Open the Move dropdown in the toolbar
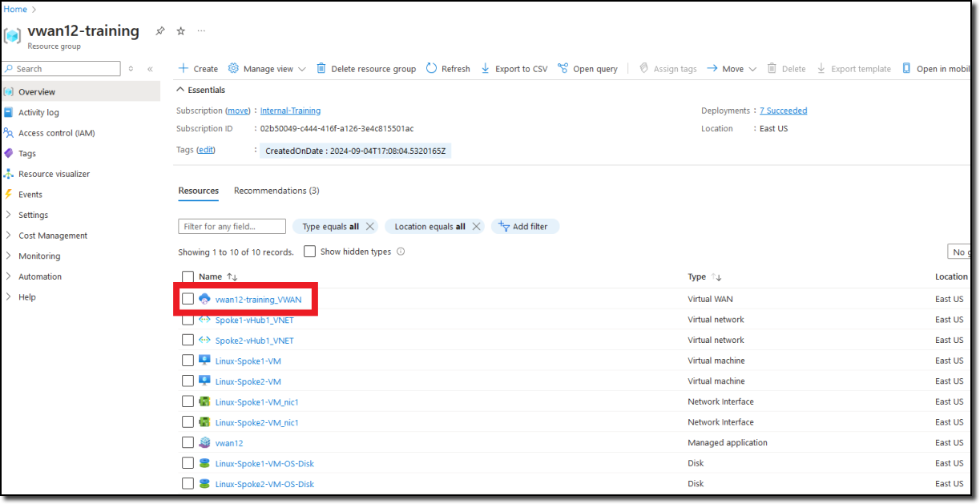Image resolution: width=980 pixels, height=504 pixels. (x=732, y=69)
